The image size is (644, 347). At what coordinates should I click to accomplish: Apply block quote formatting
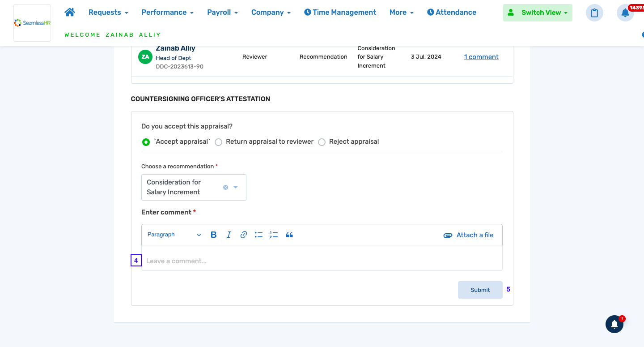(x=289, y=235)
